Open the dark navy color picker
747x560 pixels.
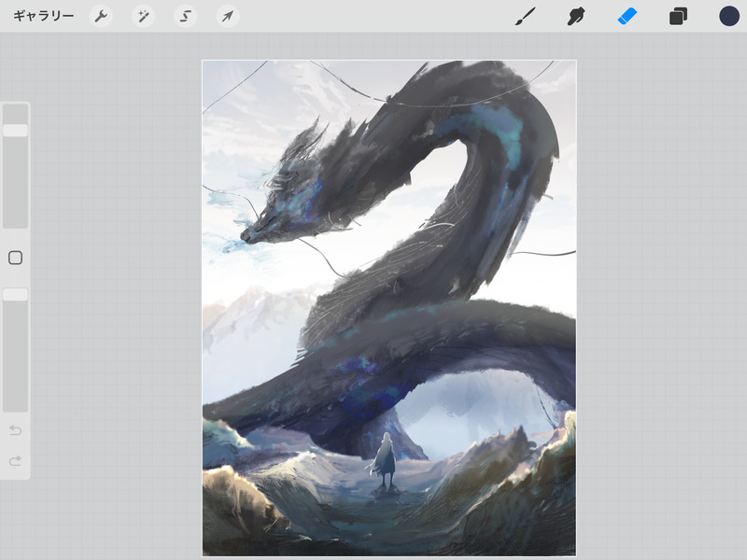tap(729, 16)
